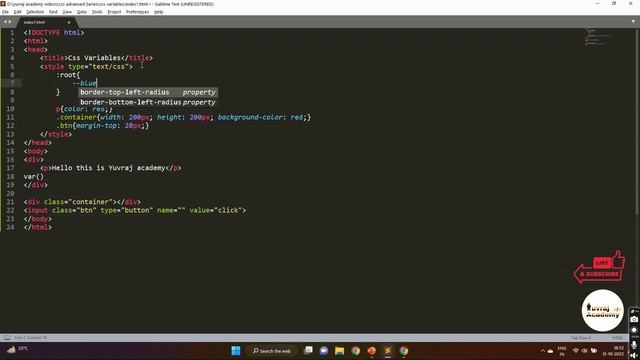Choose border-bottom-left-radius autocomplete suggestion

[148, 102]
